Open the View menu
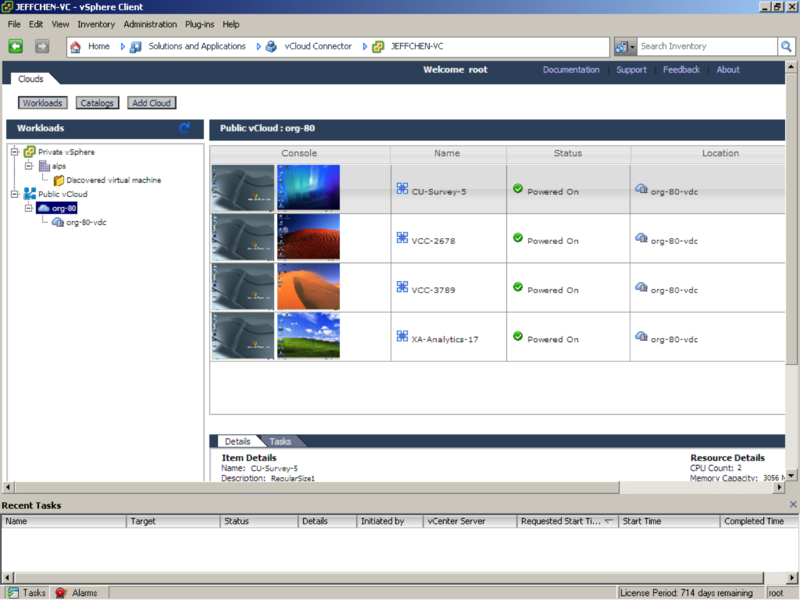Screen dimensions: 800x600 click(60, 24)
